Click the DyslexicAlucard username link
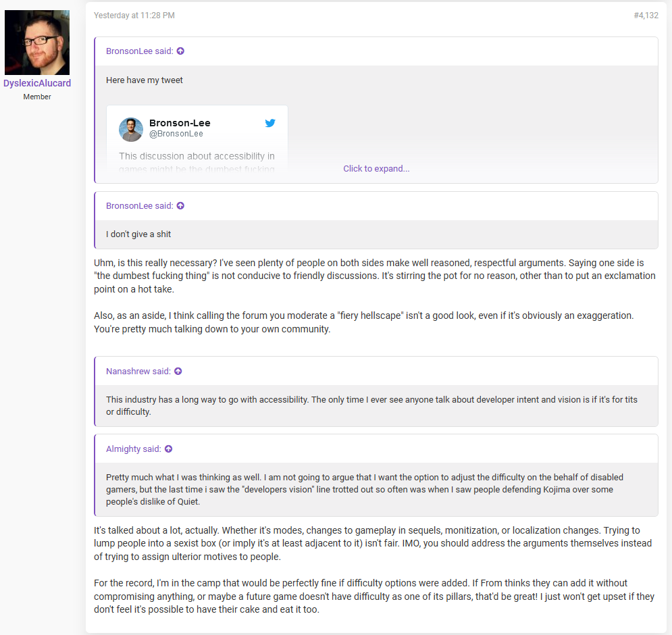This screenshot has width=672, height=635. point(37,83)
